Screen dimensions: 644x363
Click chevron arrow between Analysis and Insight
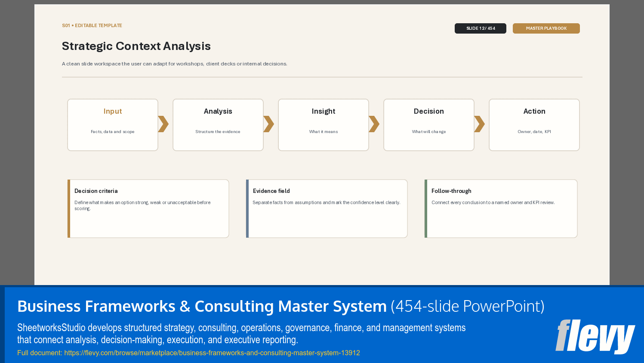pyautogui.click(x=269, y=124)
